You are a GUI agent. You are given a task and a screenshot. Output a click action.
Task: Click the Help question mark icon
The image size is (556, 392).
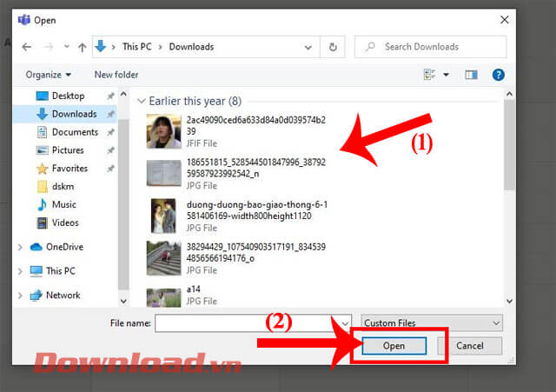[499, 76]
